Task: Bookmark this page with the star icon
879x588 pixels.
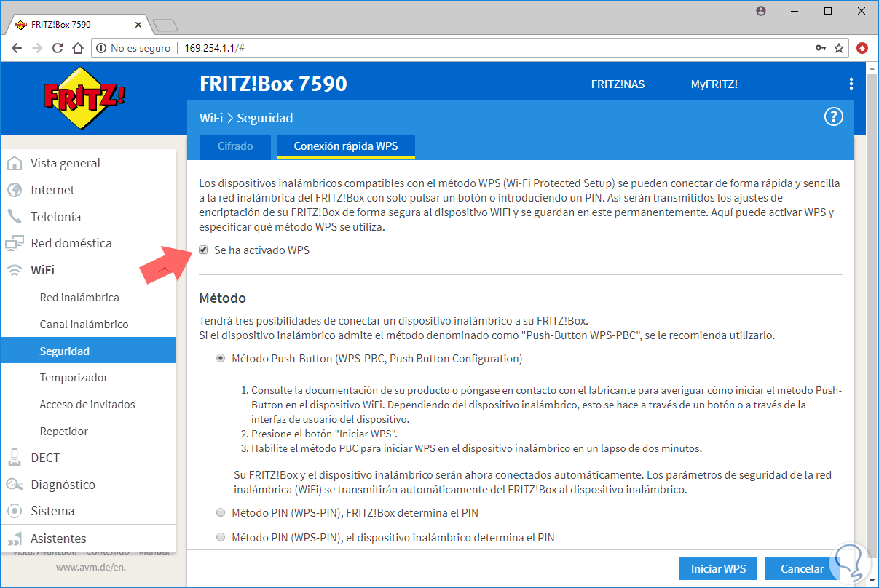Action: point(839,48)
